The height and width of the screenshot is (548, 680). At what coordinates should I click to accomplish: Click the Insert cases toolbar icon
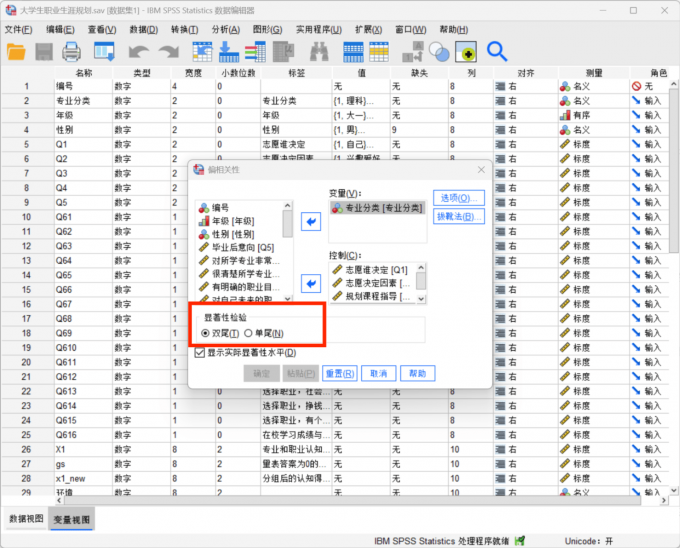pyautogui.click(x=353, y=52)
